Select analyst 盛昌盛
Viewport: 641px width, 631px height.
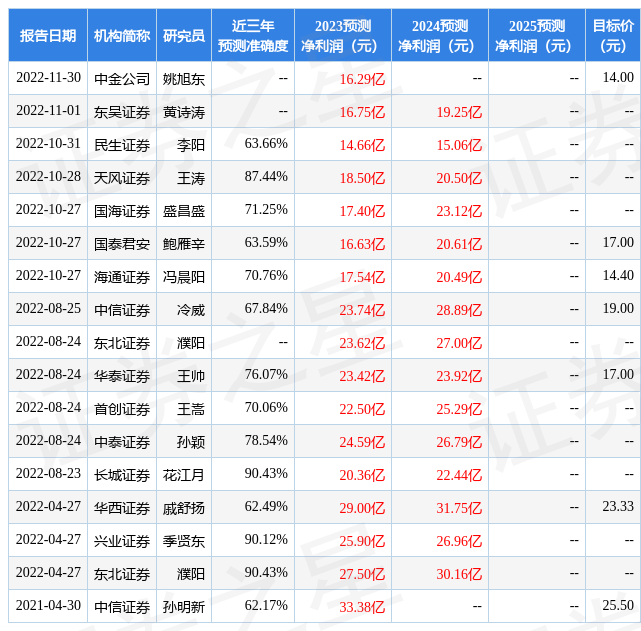pyautogui.click(x=184, y=211)
